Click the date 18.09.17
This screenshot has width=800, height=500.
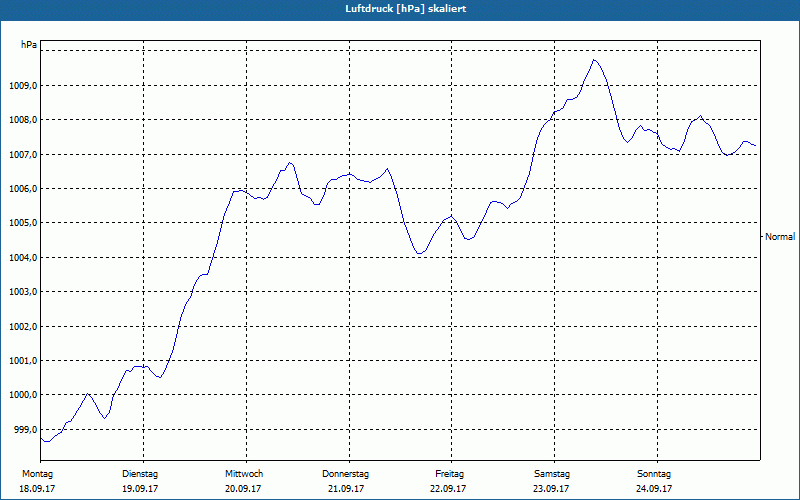[x=37, y=489]
